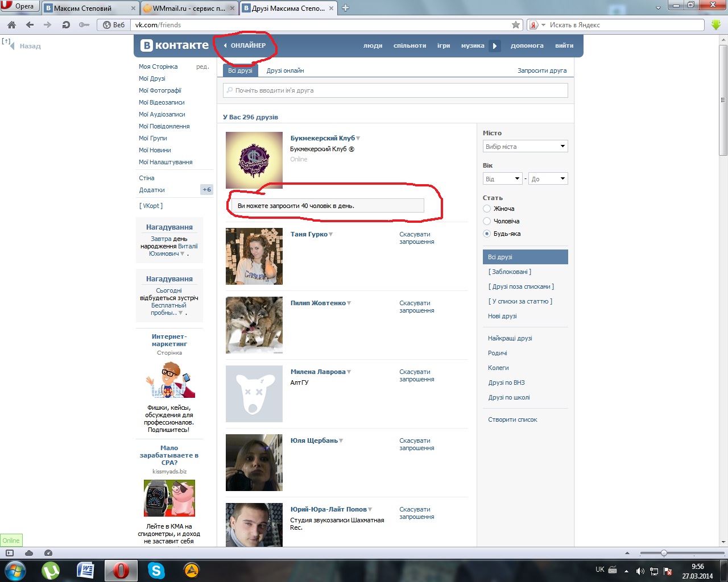Viewport: 728px width, 582px height.
Task: Open the Від age dropdown
Action: (x=502, y=179)
